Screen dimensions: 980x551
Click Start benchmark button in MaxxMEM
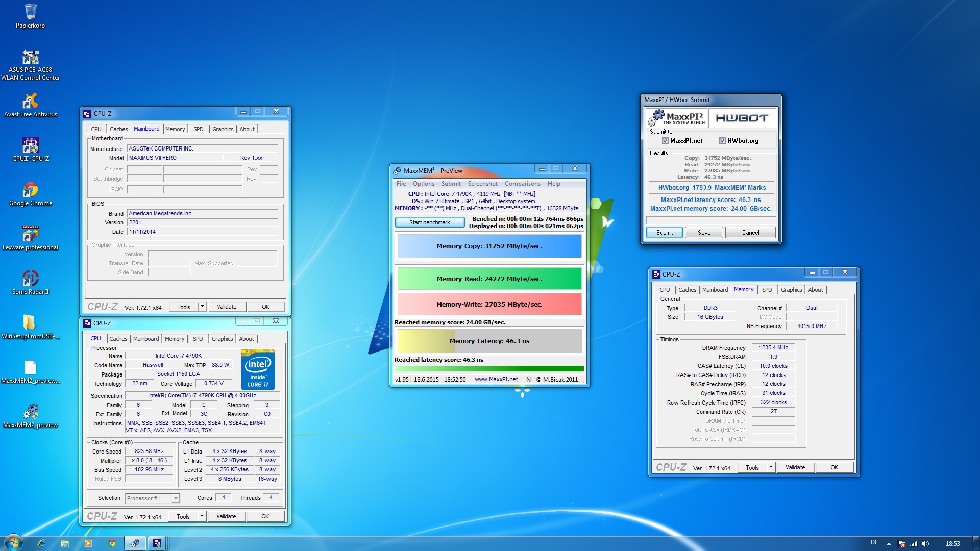point(430,222)
